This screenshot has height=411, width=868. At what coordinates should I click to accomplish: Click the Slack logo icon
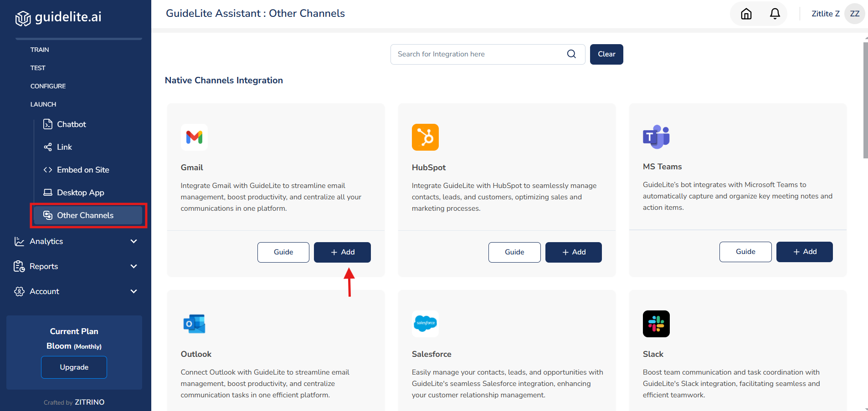pos(656,324)
